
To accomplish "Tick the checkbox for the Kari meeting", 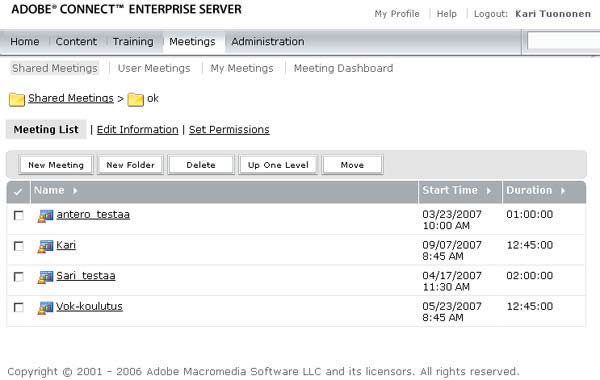I will (18, 246).
